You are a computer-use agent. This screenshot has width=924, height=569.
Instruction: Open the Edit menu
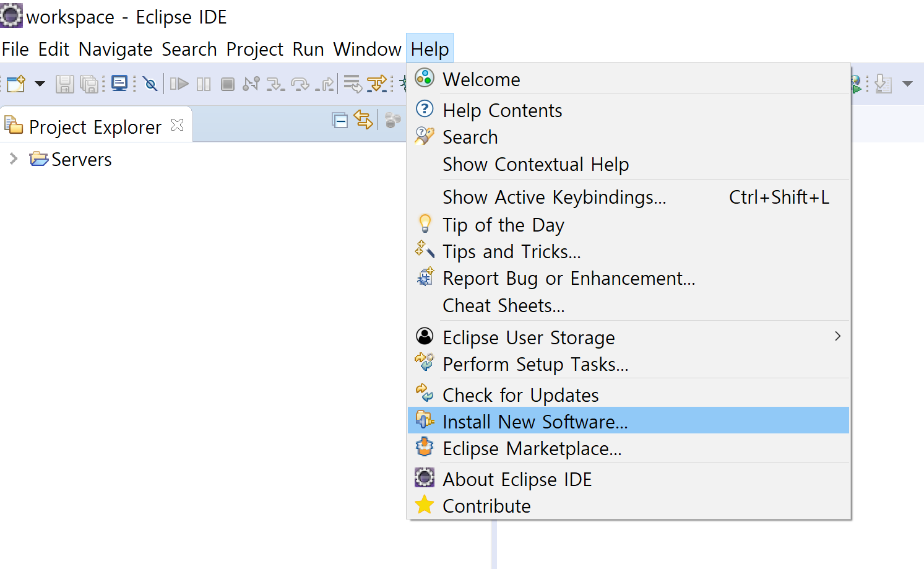coord(54,49)
